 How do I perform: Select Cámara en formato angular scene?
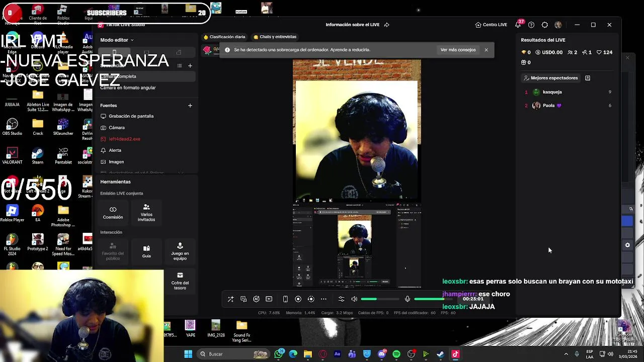[x=146, y=87]
